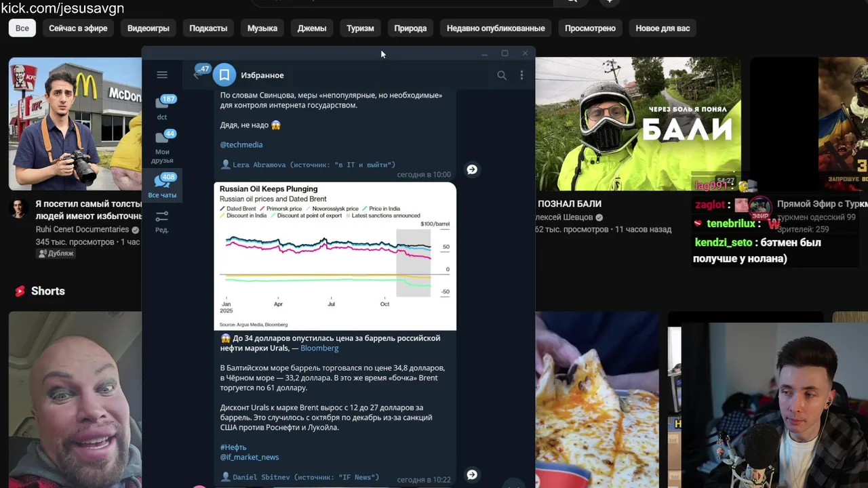Open the Ред. folder editor
The width and height of the screenshot is (868, 488).
pyautogui.click(x=162, y=222)
